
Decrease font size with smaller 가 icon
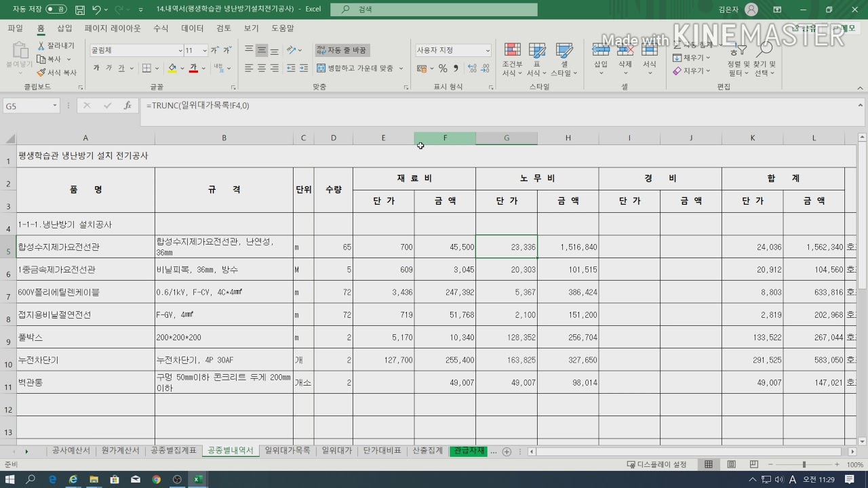pyautogui.click(x=226, y=50)
